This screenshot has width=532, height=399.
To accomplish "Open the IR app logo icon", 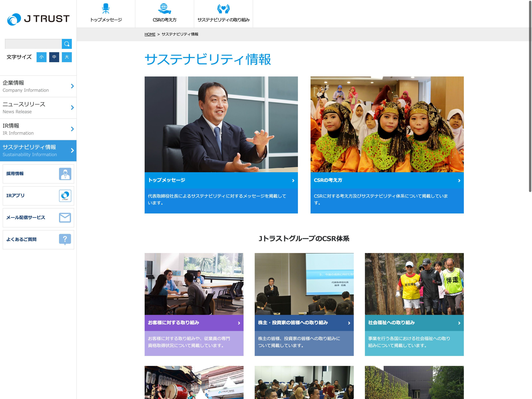I will [x=65, y=196].
